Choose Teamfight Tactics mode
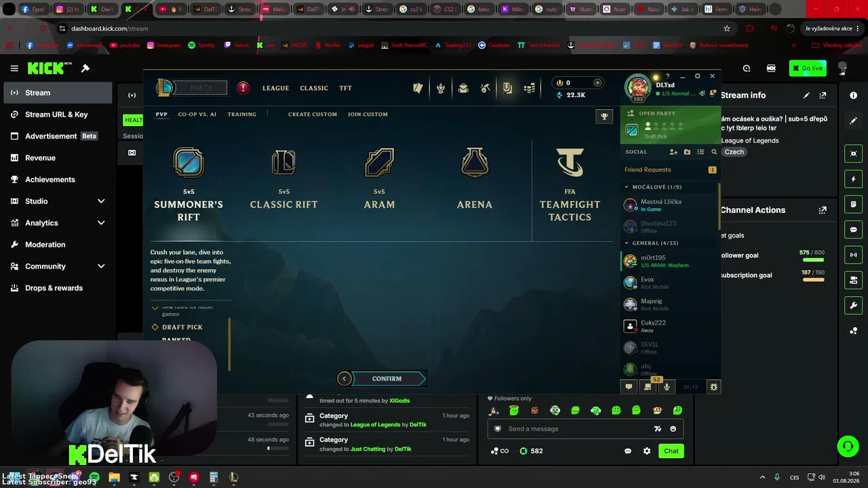This screenshot has height=488, width=868. tap(570, 184)
